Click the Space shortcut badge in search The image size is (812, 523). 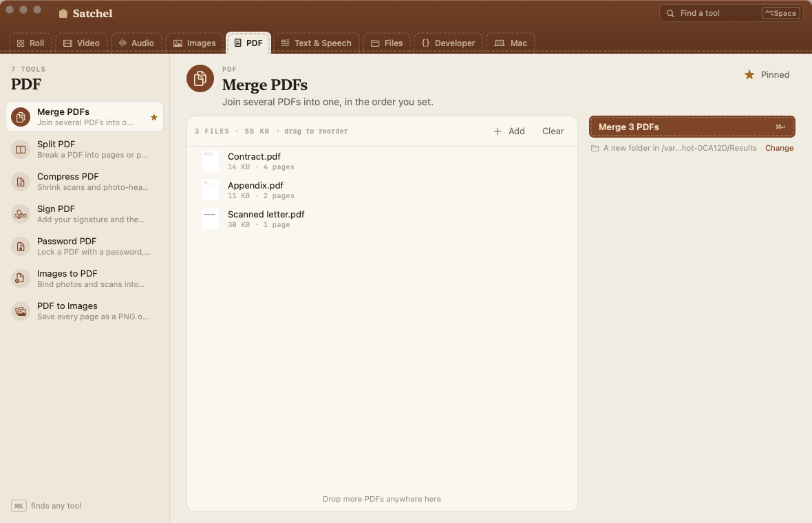pos(780,14)
